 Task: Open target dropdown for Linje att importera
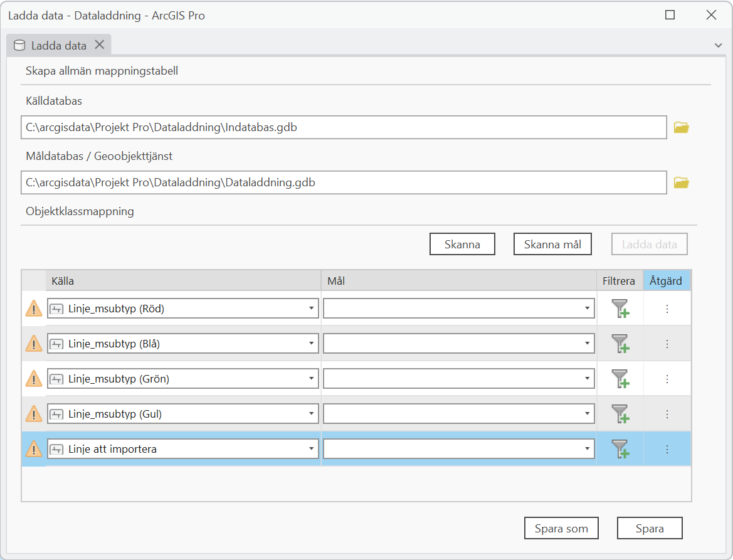[587, 449]
